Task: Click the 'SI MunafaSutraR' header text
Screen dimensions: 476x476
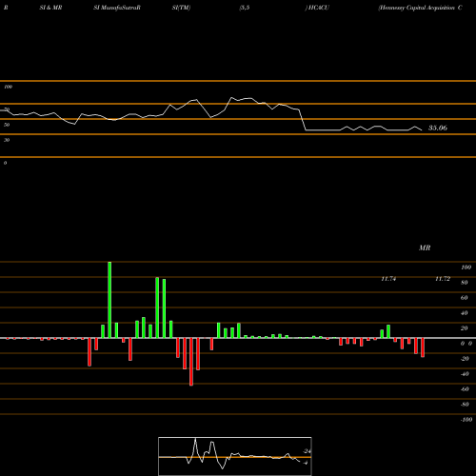Action: [117, 8]
